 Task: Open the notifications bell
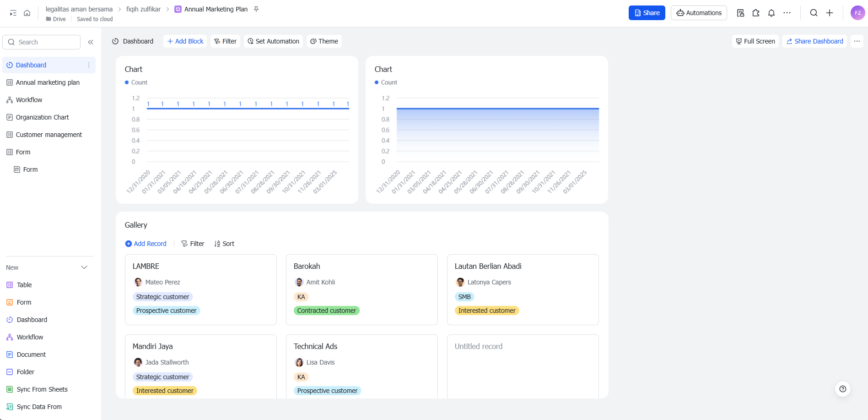click(771, 13)
